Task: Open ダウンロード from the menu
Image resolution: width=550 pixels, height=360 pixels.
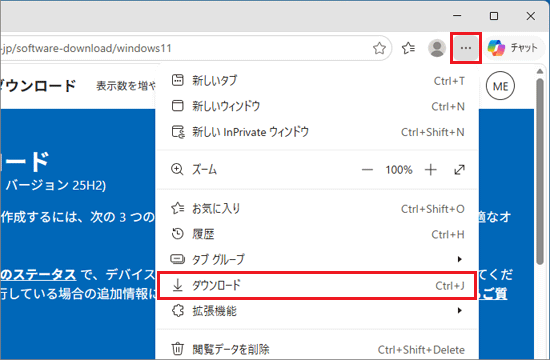Action: pyautogui.click(x=317, y=285)
